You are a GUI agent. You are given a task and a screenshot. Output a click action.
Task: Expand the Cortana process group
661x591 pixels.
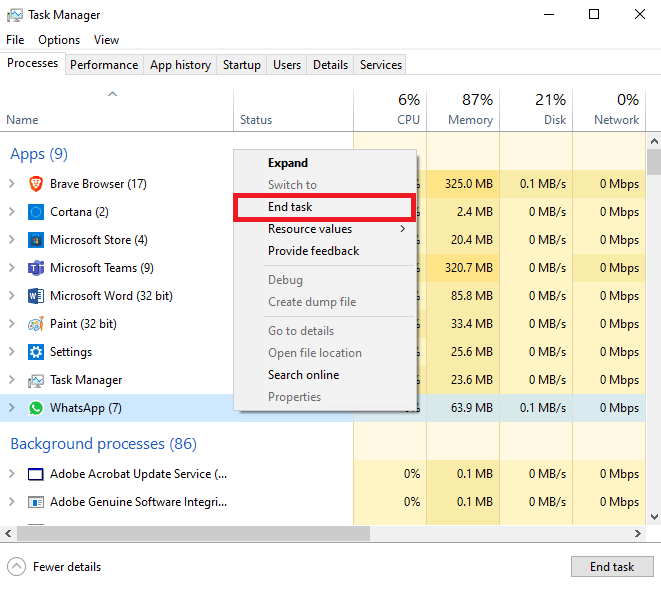click(x=12, y=212)
